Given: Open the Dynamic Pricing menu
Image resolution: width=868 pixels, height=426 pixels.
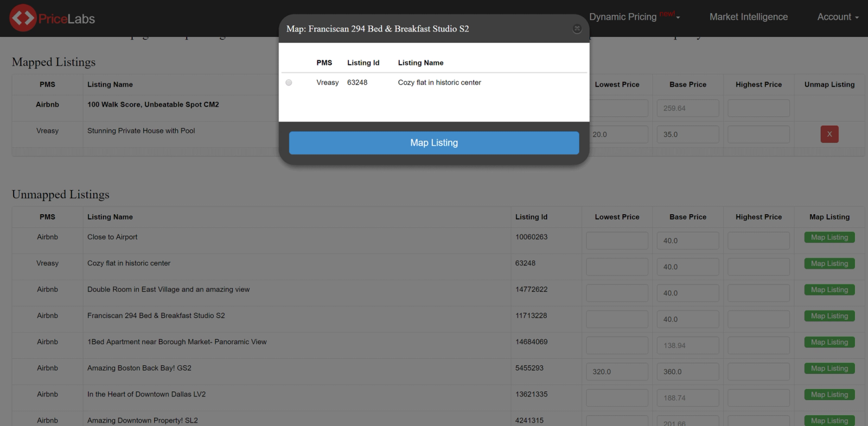Looking at the screenshot, I should (x=634, y=17).
